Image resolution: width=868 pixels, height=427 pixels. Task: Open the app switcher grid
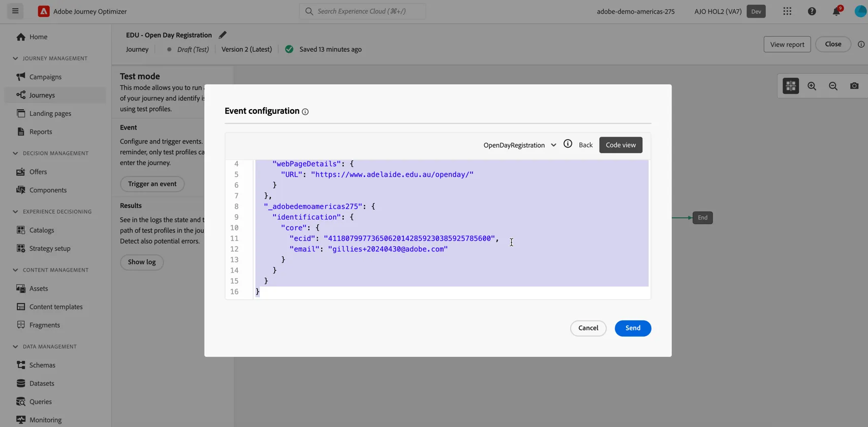click(x=787, y=11)
